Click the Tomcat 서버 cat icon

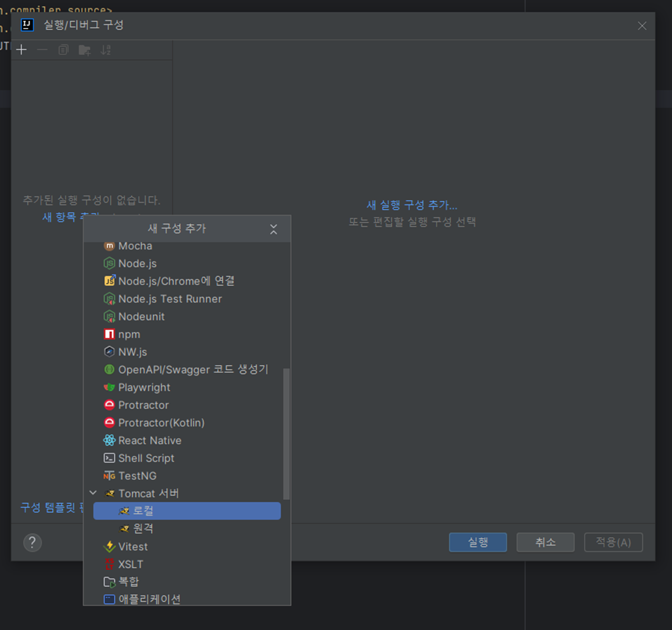tap(110, 493)
